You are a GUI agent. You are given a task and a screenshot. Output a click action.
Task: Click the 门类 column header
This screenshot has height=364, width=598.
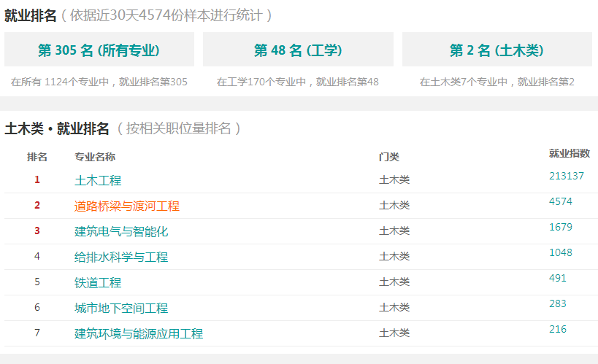[x=389, y=157]
